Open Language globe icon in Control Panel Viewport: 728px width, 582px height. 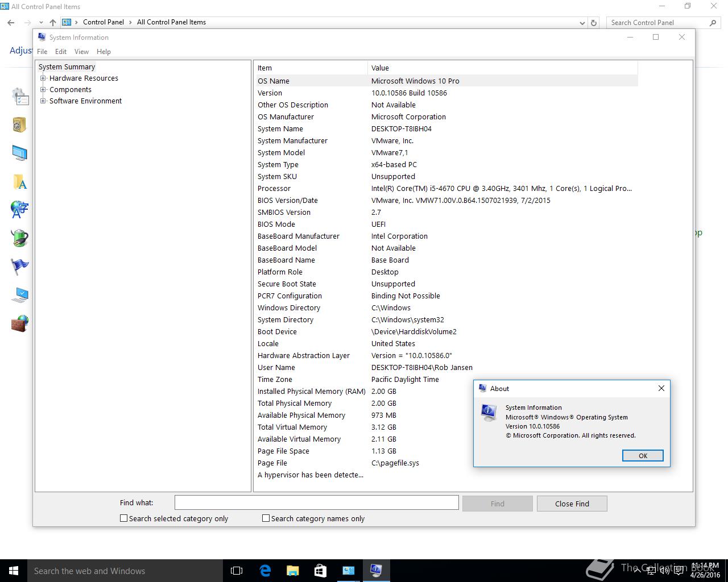click(20, 209)
